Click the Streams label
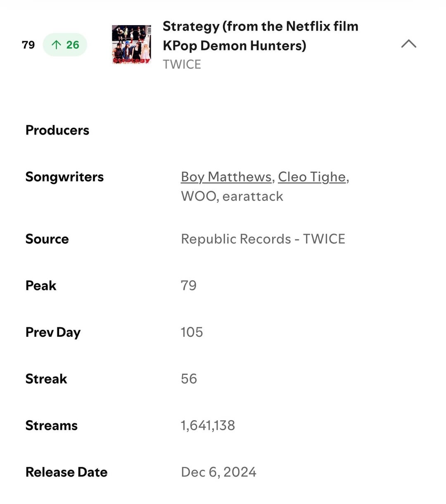 pyautogui.click(x=52, y=425)
